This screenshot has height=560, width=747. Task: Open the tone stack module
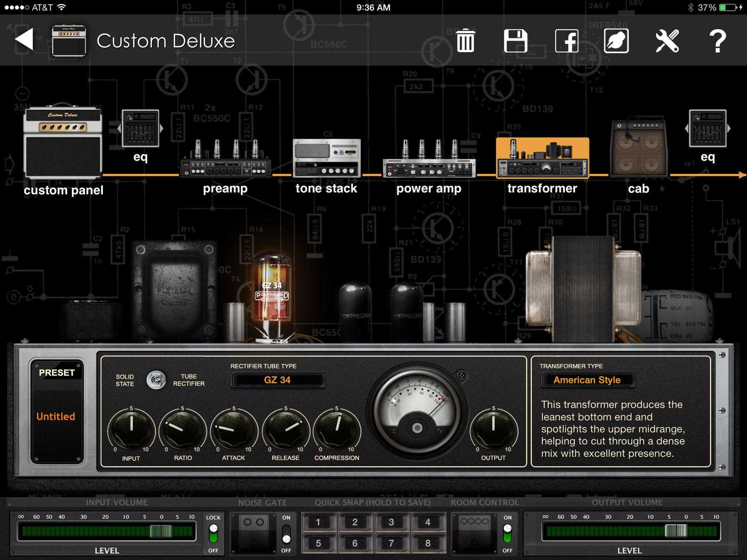pos(327,158)
